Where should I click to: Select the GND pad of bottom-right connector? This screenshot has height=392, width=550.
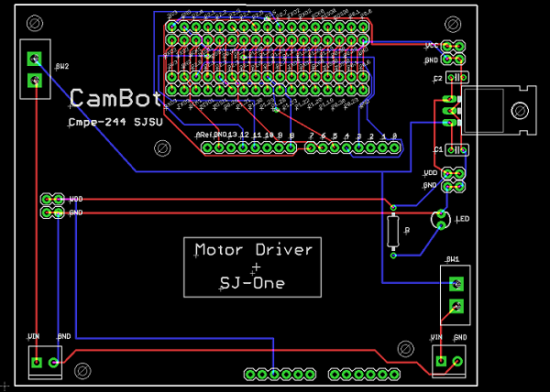tap(457, 361)
